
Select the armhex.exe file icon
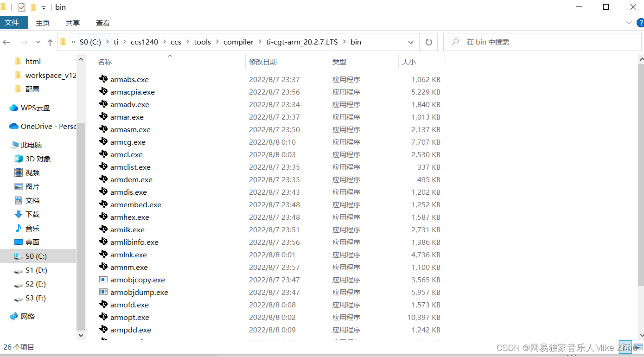[x=103, y=217]
